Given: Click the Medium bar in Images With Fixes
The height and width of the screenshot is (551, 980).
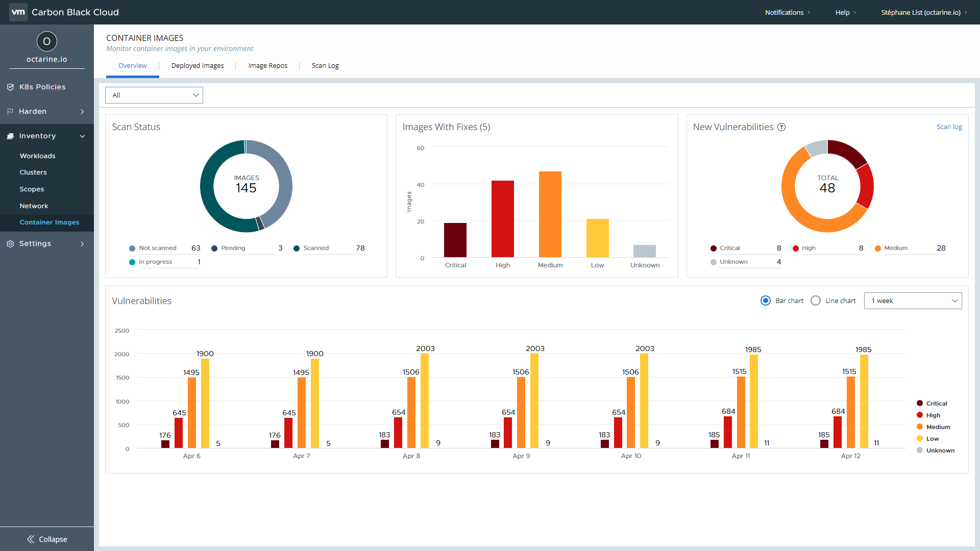Looking at the screenshot, I should pyautogui.click(x=550, y=214).
